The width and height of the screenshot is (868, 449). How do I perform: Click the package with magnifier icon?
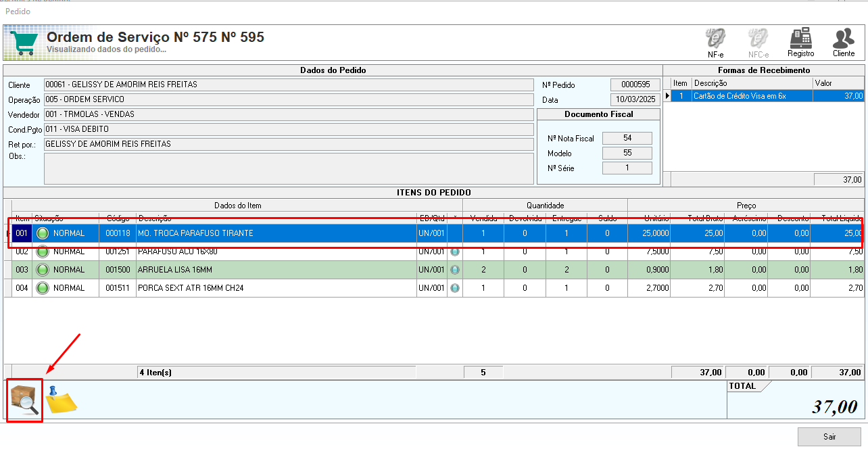(25, 401)
